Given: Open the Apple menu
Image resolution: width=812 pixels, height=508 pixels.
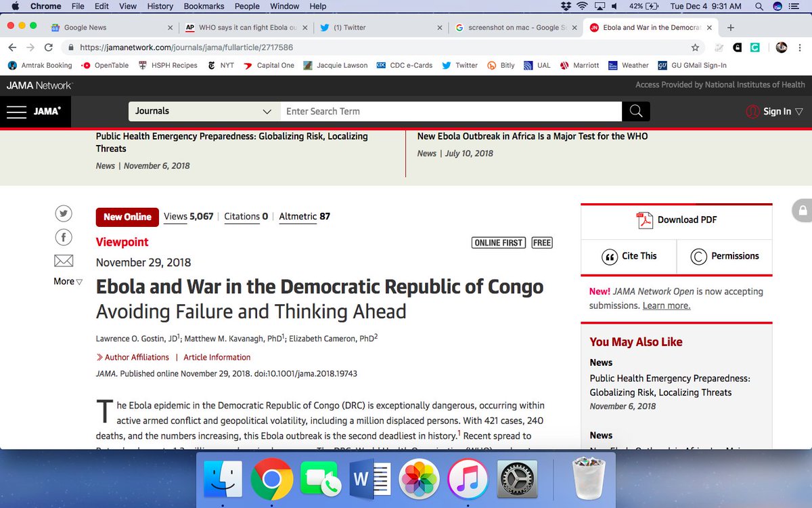Looking at the screenshot, I should (x=16, y=6).
